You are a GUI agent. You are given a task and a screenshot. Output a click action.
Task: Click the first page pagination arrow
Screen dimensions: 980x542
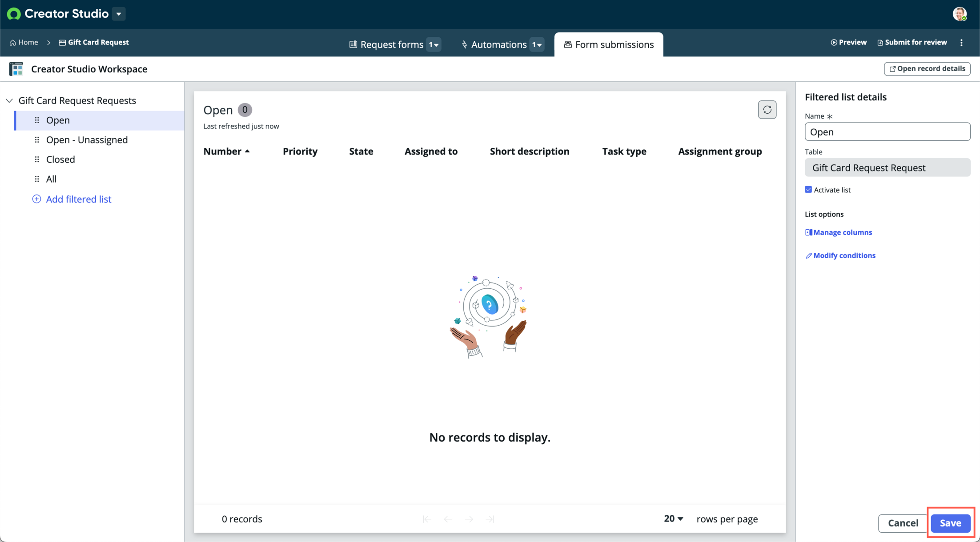(427, 519)
